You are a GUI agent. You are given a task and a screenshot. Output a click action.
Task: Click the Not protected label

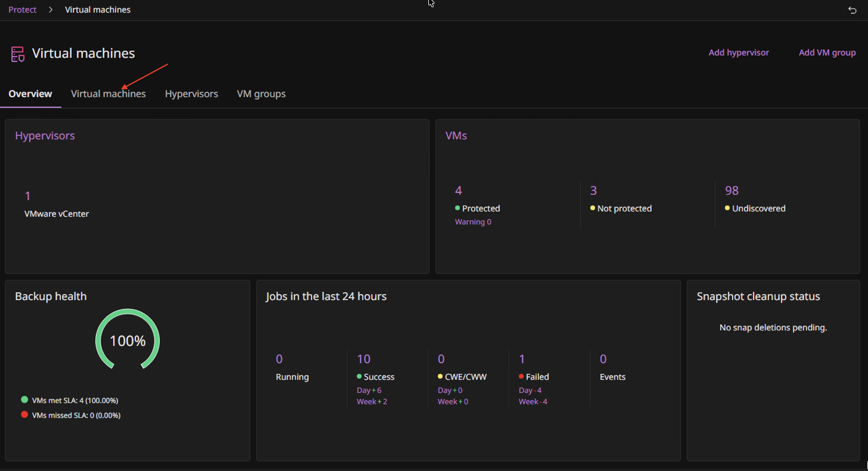point(624,208)
